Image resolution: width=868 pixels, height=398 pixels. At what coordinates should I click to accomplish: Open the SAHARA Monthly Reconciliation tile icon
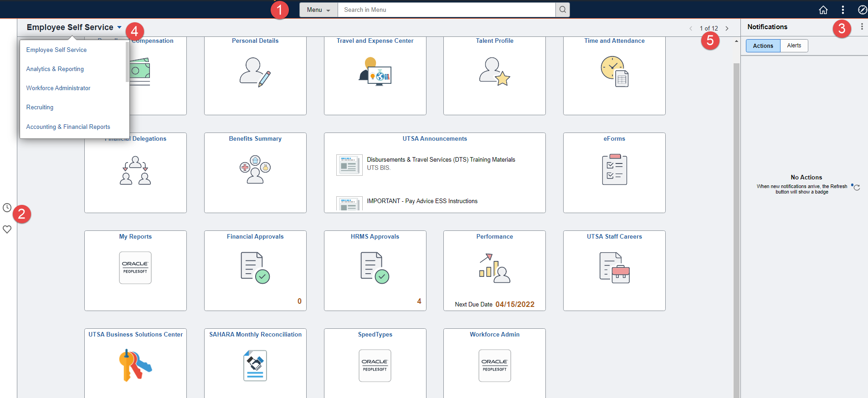(255, 365)
